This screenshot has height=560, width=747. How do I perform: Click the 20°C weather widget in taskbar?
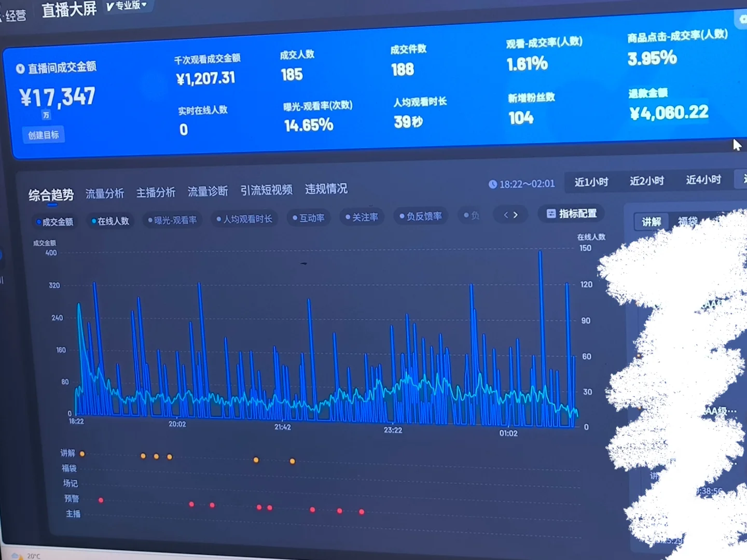pyautogui.click(x=26, y=556)
